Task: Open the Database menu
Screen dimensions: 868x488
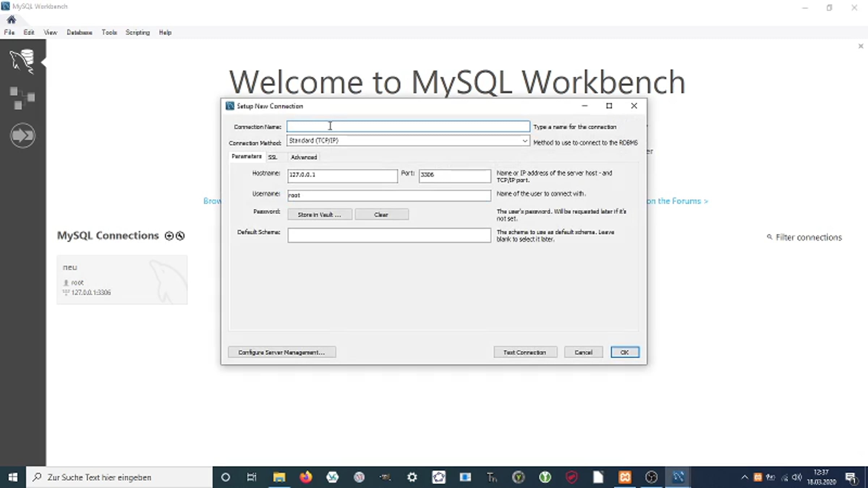Action: pyautogui.click(x=80, y=33)
